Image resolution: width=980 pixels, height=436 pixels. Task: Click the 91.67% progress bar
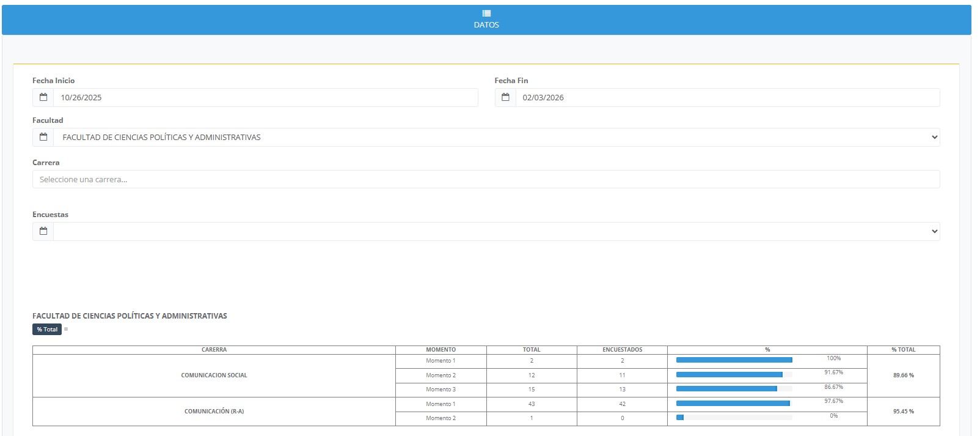[734, 374]
